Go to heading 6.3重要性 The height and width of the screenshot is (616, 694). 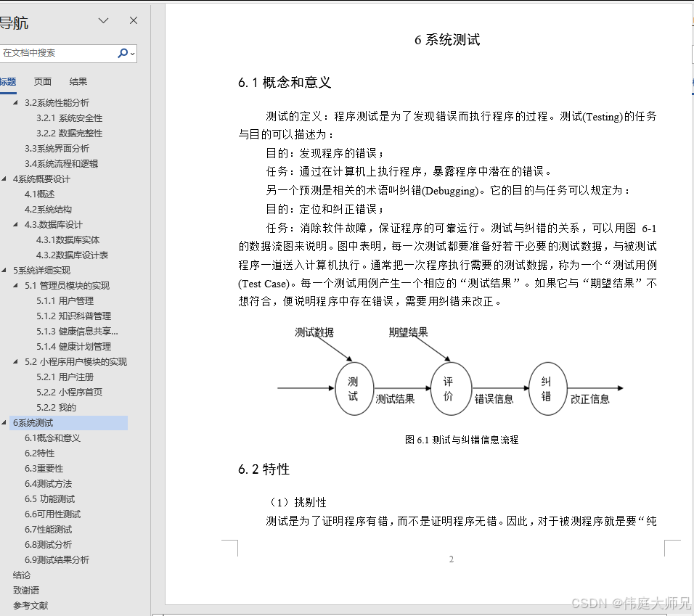[x=44, y=469]
